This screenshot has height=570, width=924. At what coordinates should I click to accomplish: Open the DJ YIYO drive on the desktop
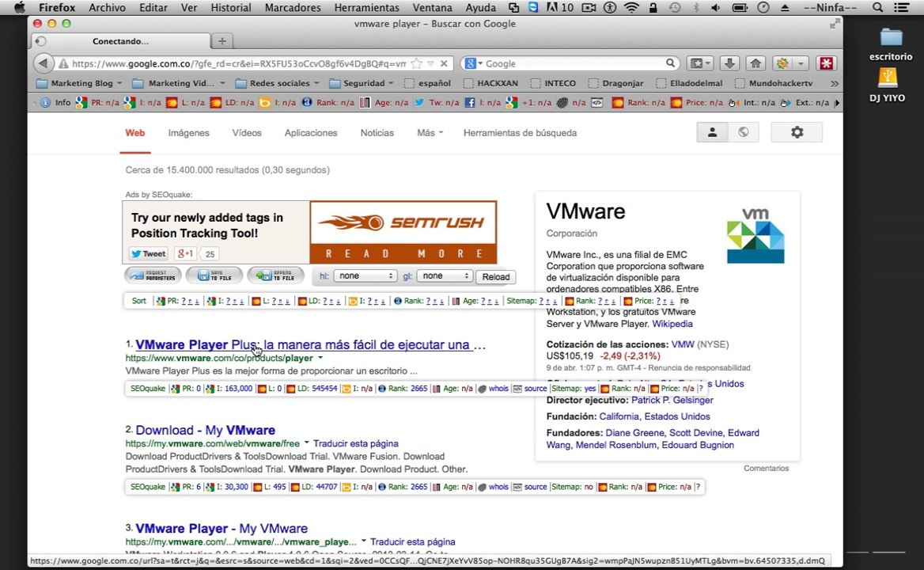tap(888, 85)
